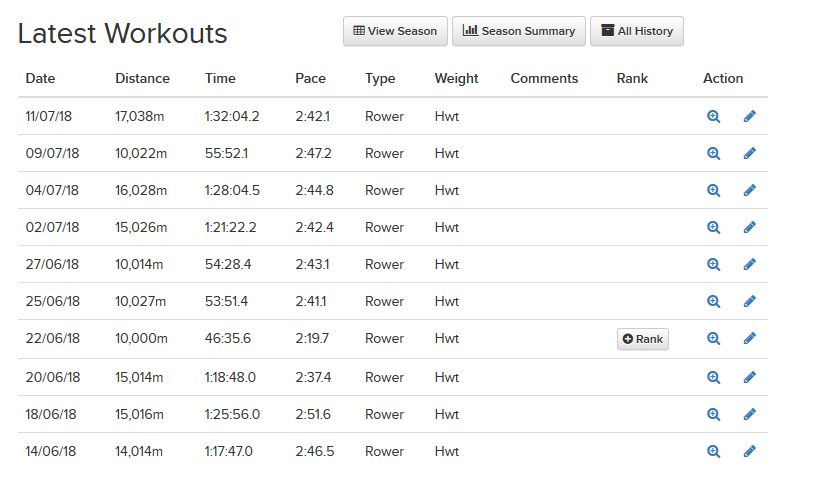Viewport: 816px width, 497px height.
Task: Edit the 18/06/18 workout entry
Action: click(x=749, y=414)
